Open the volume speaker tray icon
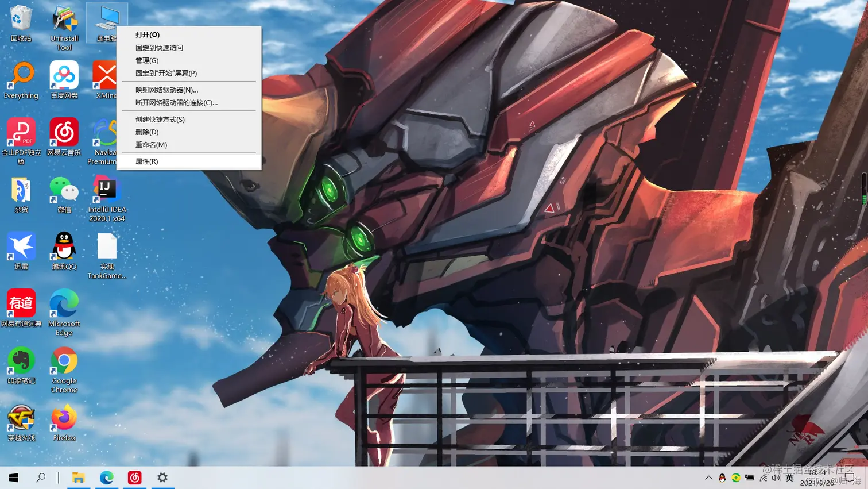 click(x=776, y=478)
